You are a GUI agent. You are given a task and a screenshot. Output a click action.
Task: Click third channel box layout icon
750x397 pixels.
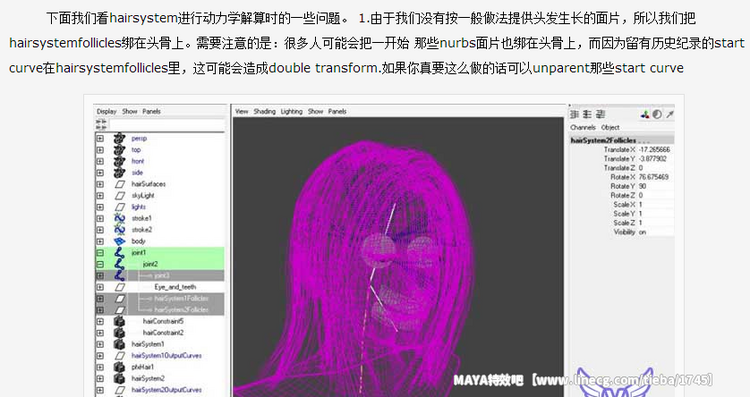point(600,114)
